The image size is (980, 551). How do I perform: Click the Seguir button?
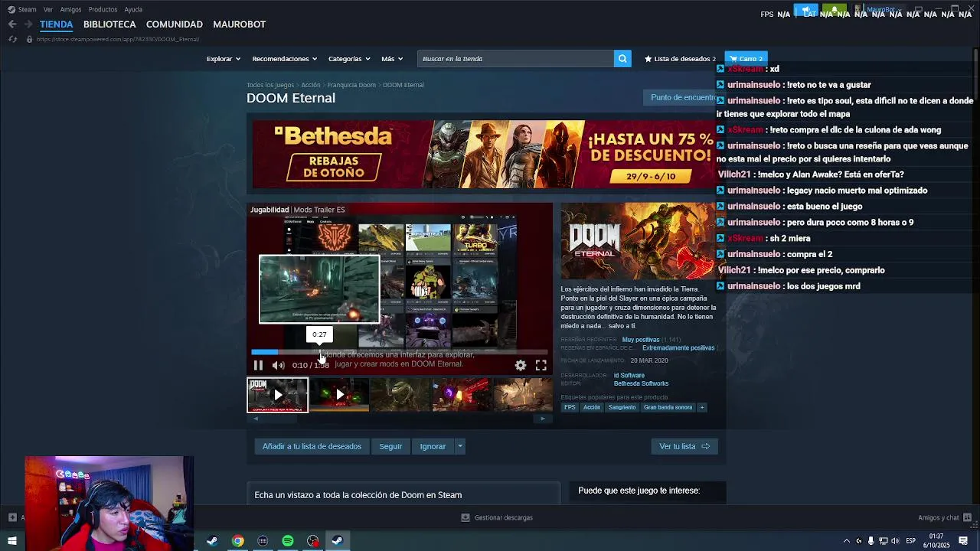point(390,446)
